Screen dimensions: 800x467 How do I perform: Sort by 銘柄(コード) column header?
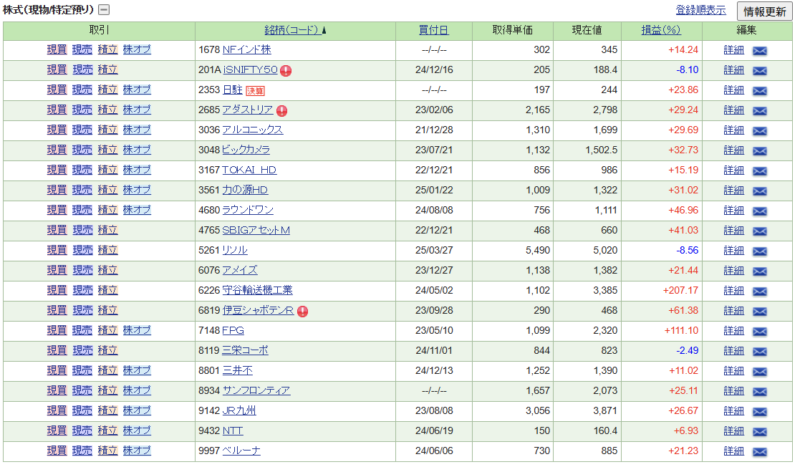coord(295,30)
